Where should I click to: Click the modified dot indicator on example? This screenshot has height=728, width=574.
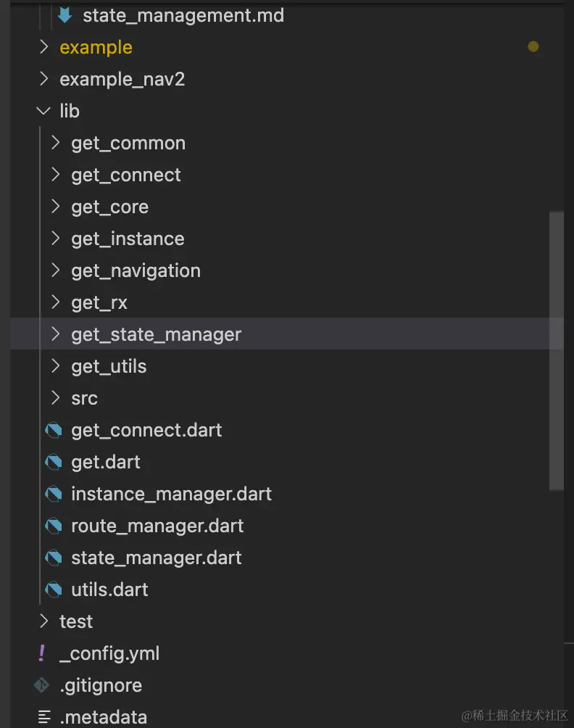click(533, 47)
